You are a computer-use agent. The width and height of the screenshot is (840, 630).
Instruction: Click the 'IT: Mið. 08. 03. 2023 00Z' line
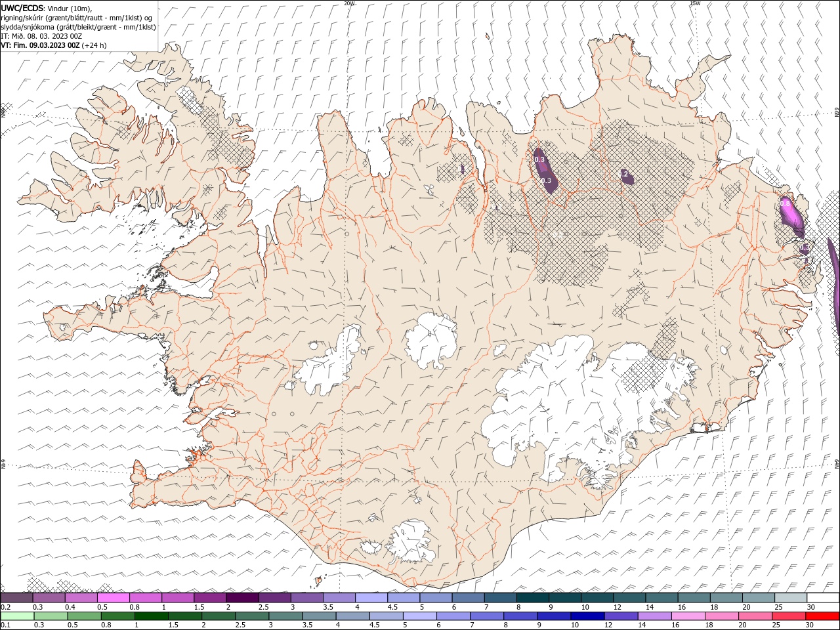(x=41, y=36)
